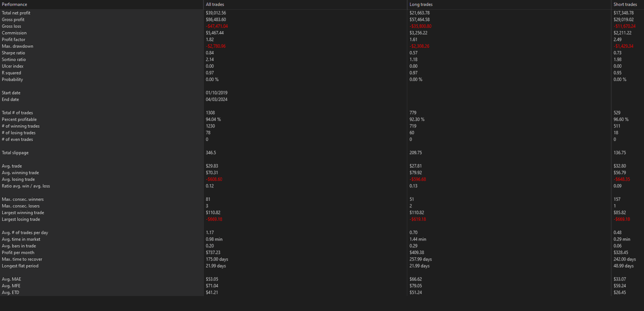Select losing trades count 78
The height and width of the screenshot is (311, 644).
coord(208,133)
